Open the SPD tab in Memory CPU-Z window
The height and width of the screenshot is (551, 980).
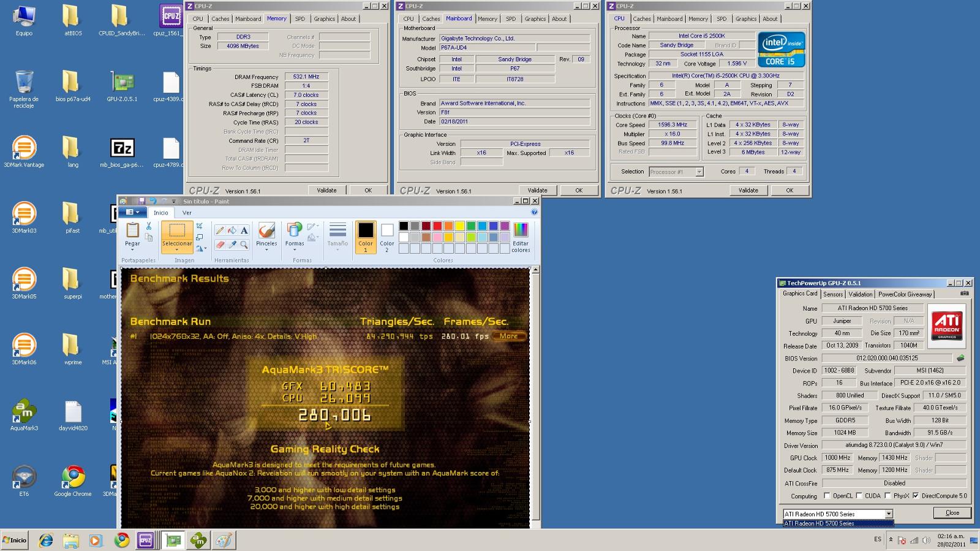[x=300, y=19]
